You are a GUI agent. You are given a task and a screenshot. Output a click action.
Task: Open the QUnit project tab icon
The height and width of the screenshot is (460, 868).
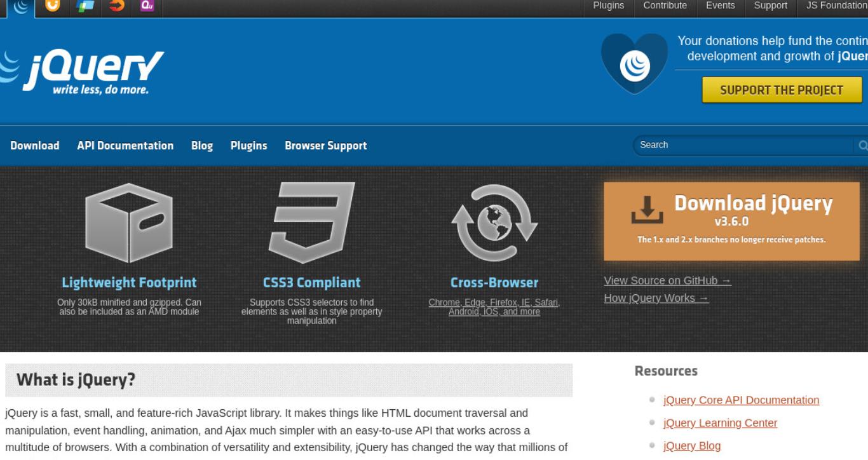click(147, 6)
